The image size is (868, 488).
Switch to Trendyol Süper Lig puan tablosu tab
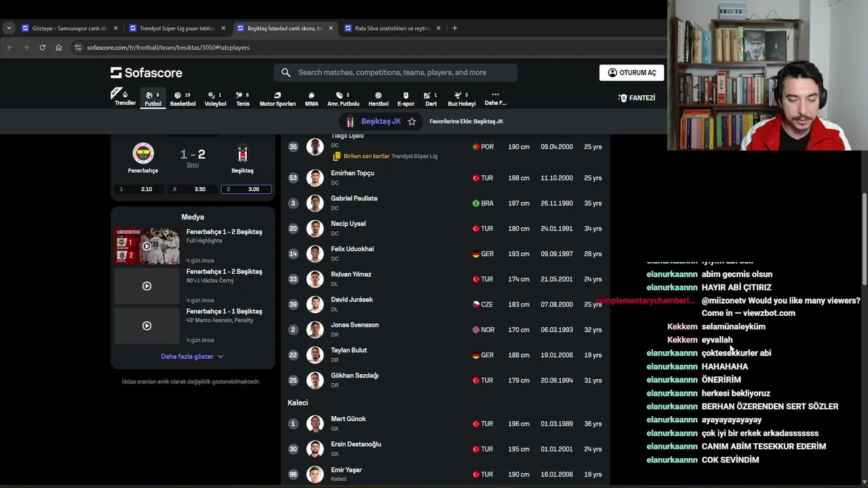(176, 28)
